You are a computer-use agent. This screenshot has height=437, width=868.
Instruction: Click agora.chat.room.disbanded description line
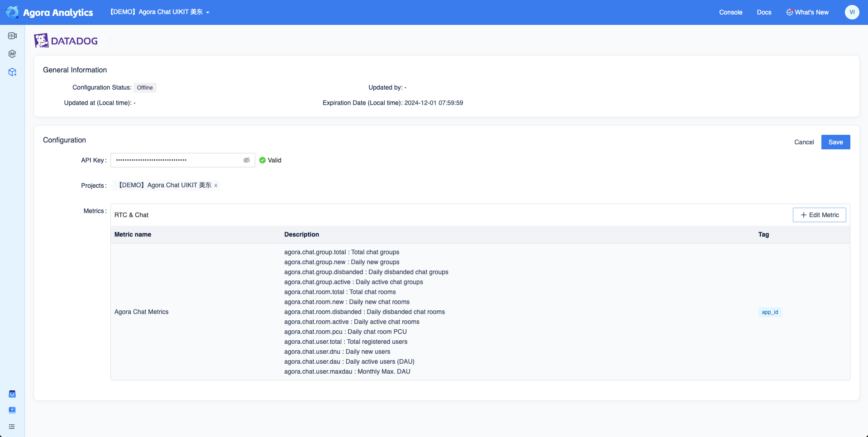[x=364, y=312]
